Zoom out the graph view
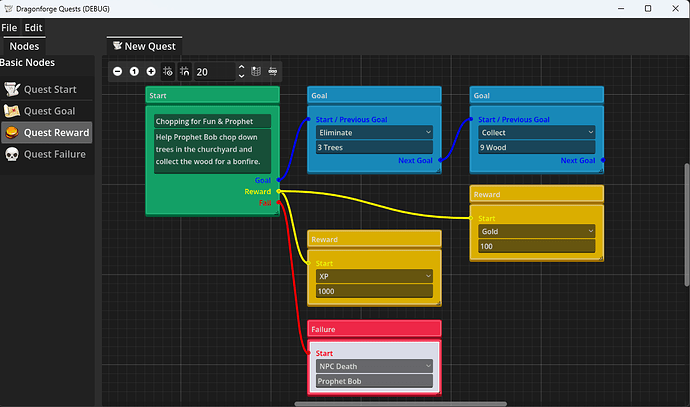The width and height of the screenshot is (690, 407). click(x=117, y=71)
